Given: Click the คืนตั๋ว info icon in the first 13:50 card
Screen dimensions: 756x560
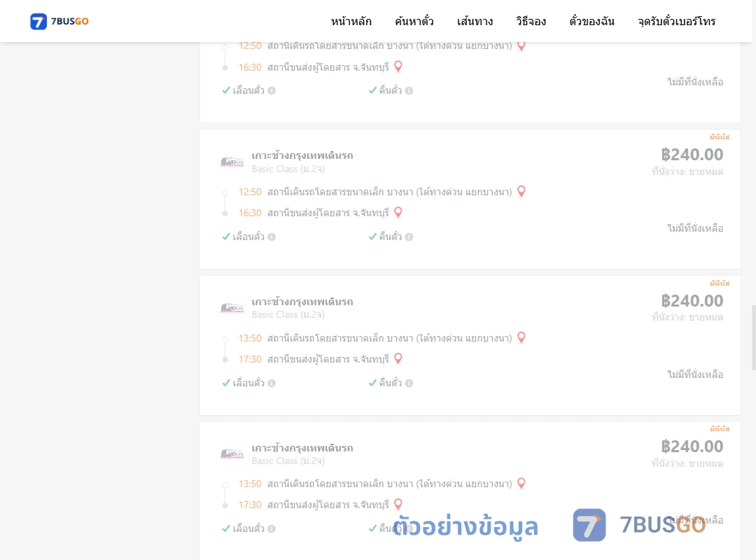Looking at the screenshot, I should [409, 383].
